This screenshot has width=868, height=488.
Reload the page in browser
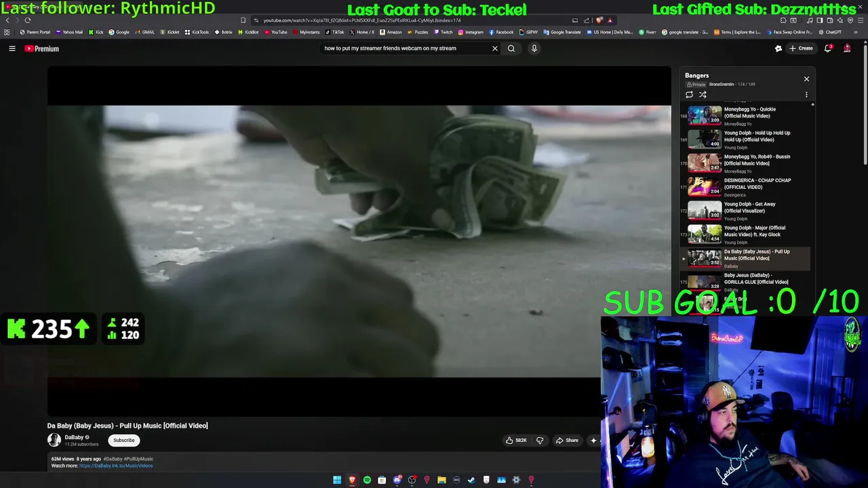[x=28, y=20]
